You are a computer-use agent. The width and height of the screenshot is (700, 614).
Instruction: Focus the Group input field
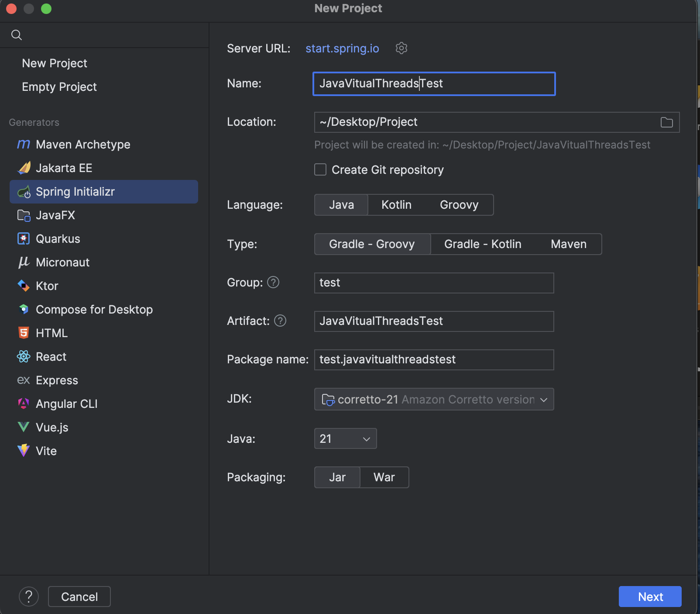(x=434, y=283)
